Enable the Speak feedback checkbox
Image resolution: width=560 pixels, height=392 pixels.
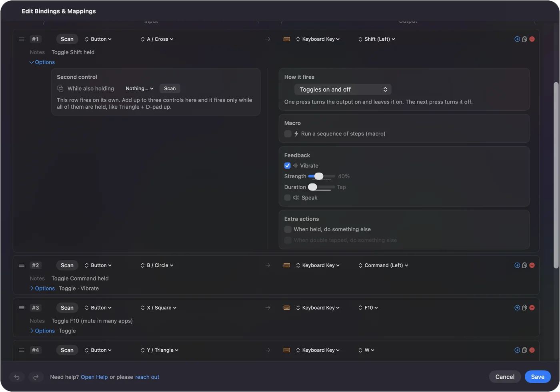pos(288,197)
